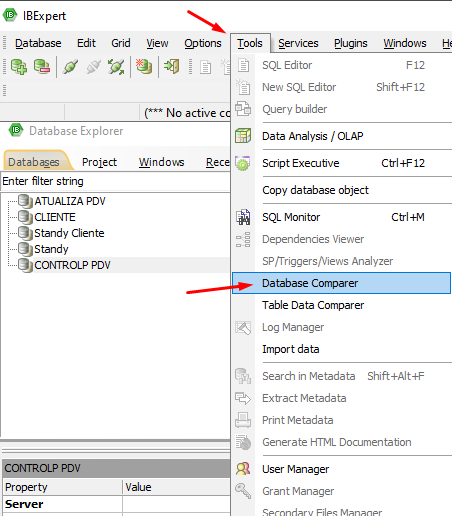The height and width of the screenshot is (516, 452).
Task: Select Standy Cliente in database tree
Action: (x=69, y=233)
